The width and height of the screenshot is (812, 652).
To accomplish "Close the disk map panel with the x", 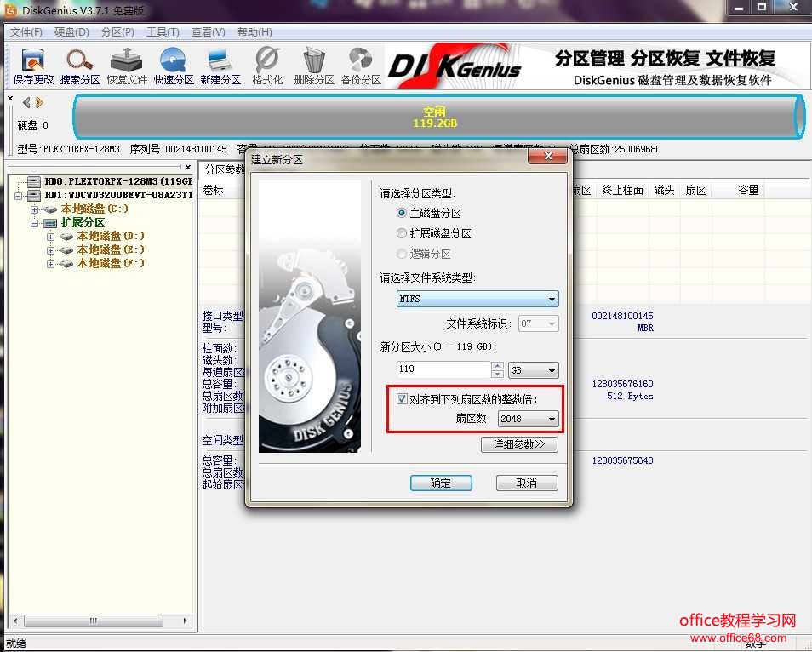I will (10, 99).
